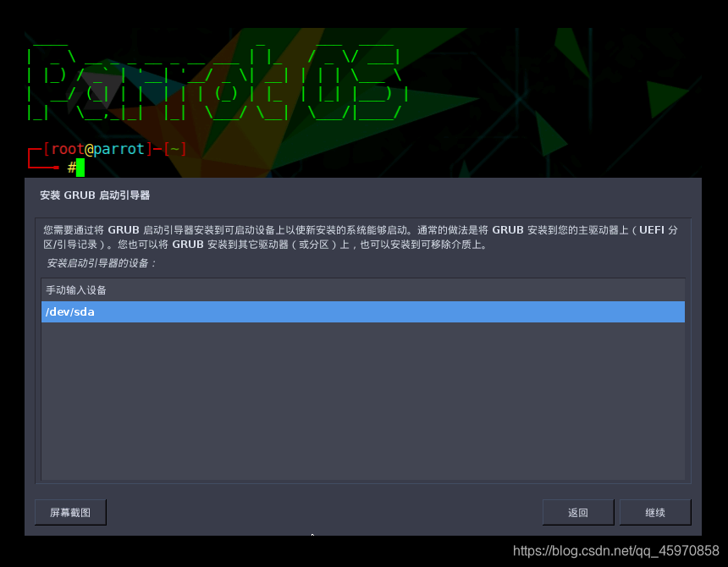Click the 屏幕截图 (Screenshot) button

(70, 512)
